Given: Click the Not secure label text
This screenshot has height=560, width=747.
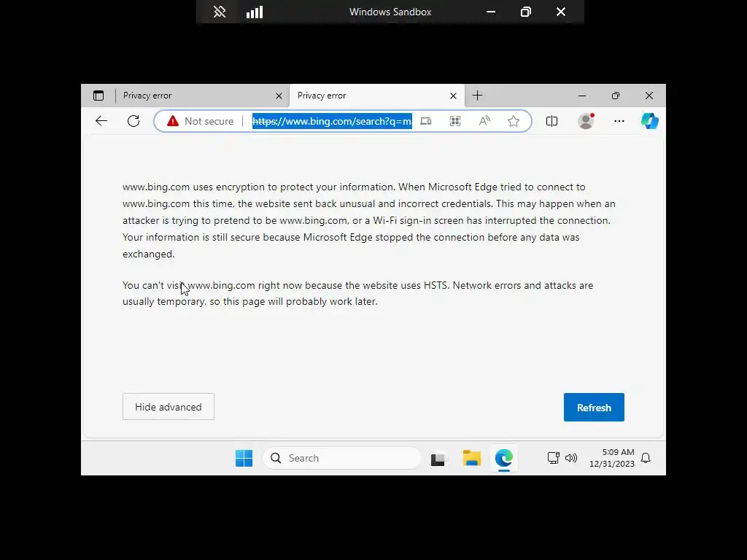Looking at the screenshot, I should (209, 122).
